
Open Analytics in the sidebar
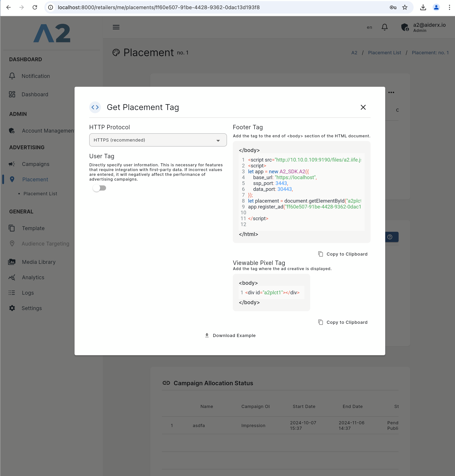[x=33, y=277]
